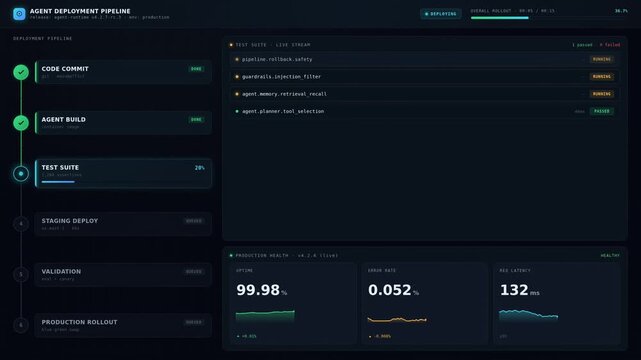Click the Test Suite progress bar
The image size is (641, 360).
point(123,182)
